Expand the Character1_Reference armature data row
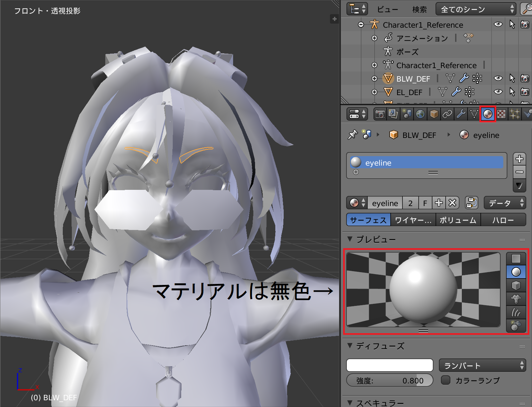This screenshot has height=407, width=532. (374, 65)
